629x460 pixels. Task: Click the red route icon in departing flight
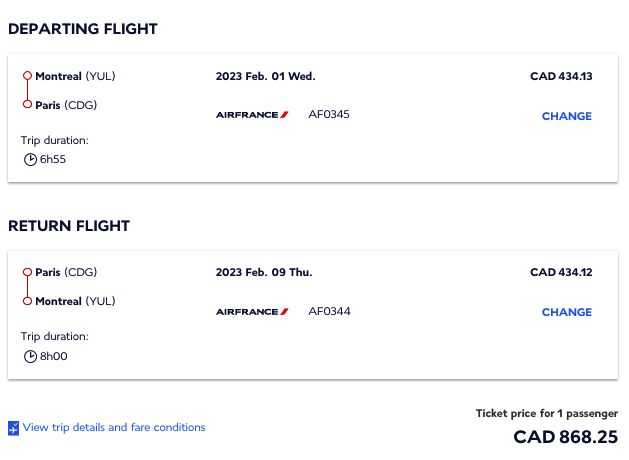[27, 90]
